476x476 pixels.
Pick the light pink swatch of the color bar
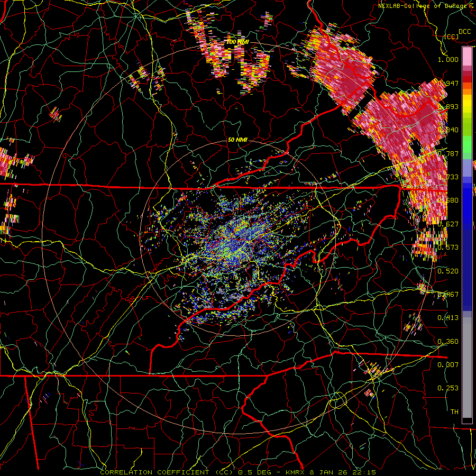click(467, 57)
